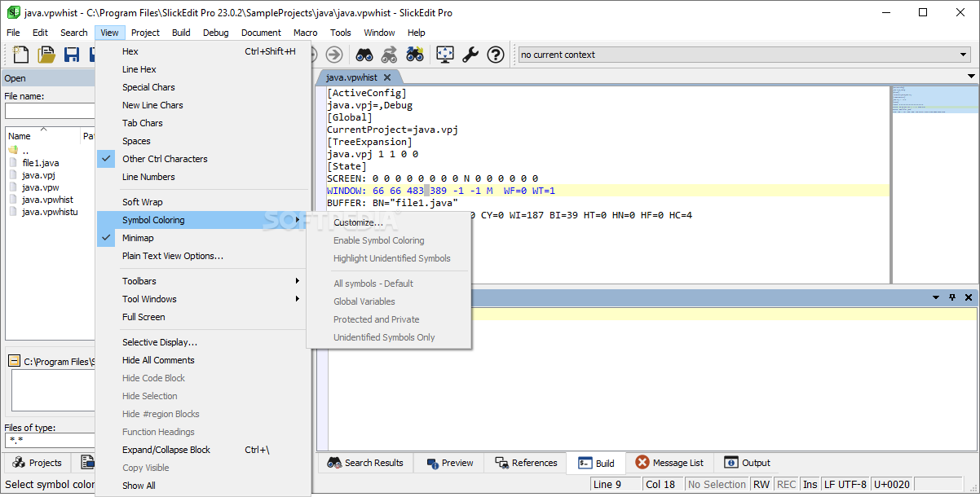Click Full Screen menu item

click(204, 317)
